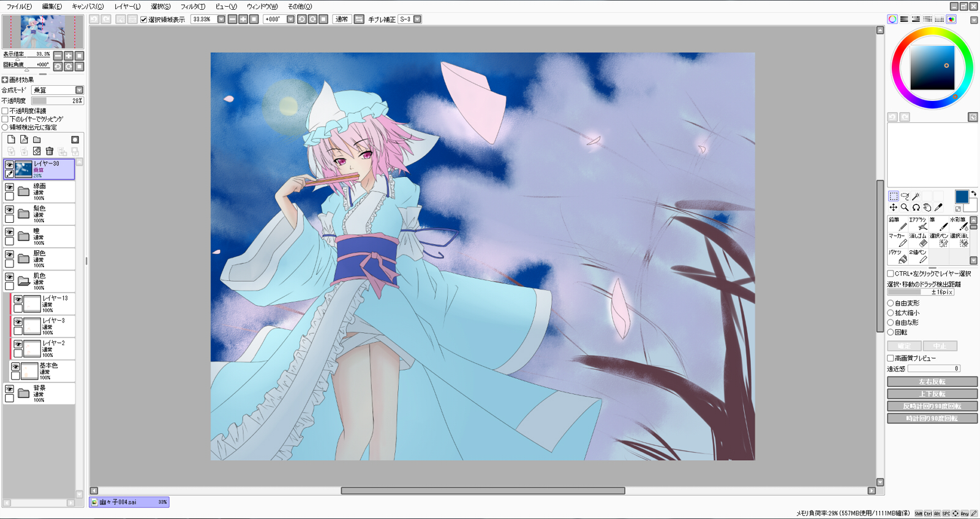Screen dimensions: 980x519
Task: Enable 高画質プレビュー checkbox
Action: 891,358
